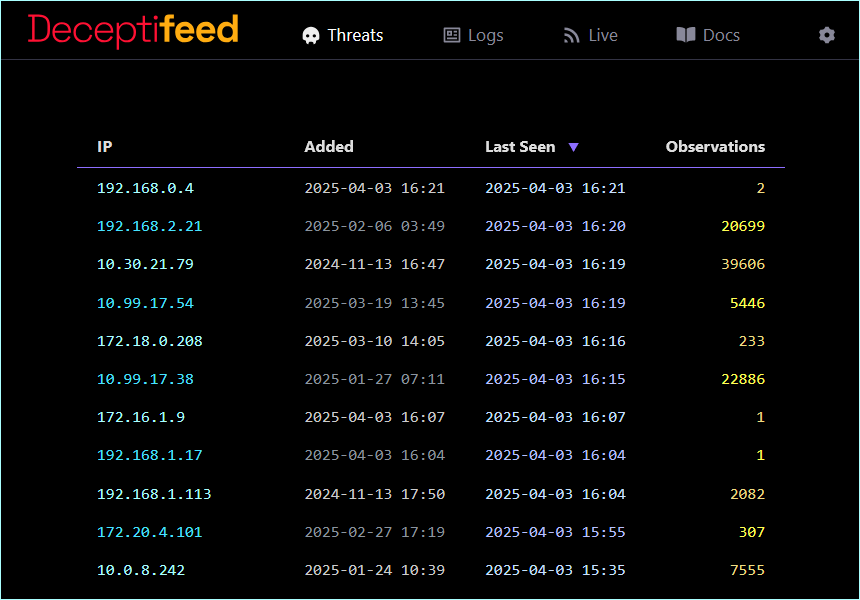The height and width of the screenshot is (600, 860).
Task: Switch to the Logs tab label
Action: pyautogui.click(x=485, y=36)
